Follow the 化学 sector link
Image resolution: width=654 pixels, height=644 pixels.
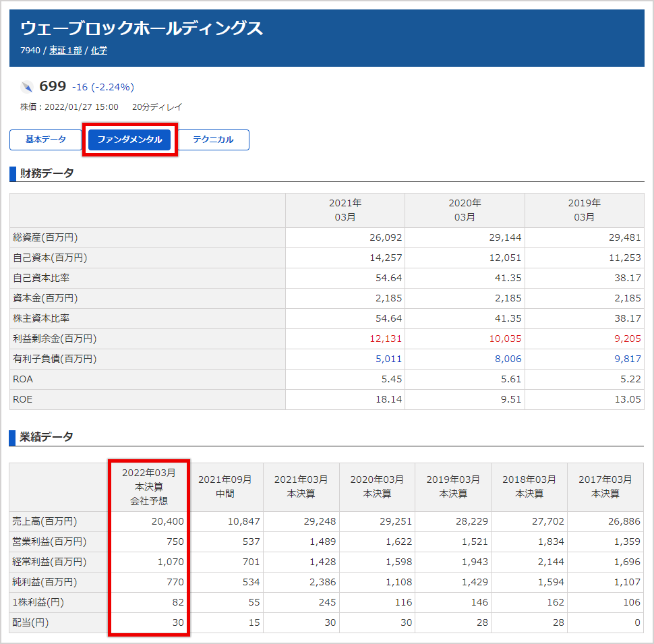click(99, 51)
